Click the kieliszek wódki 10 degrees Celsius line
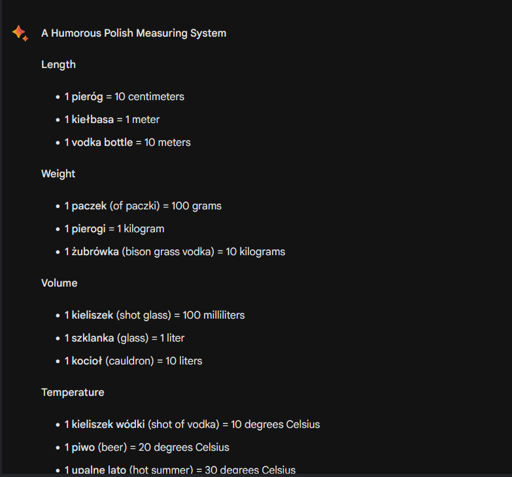 192,424
